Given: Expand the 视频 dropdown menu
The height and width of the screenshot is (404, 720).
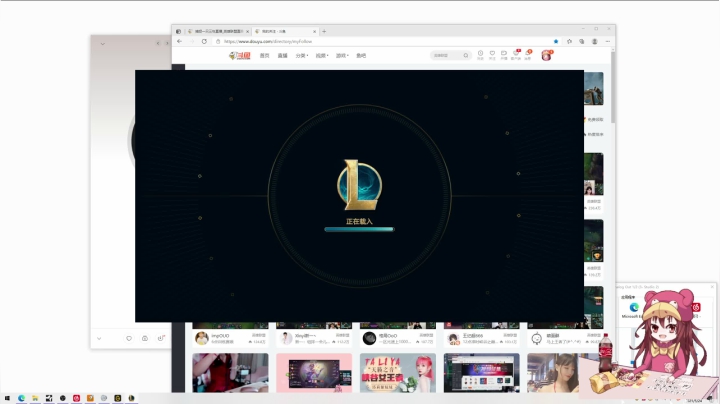Looking at the screenshot, I should pos(322,56).
